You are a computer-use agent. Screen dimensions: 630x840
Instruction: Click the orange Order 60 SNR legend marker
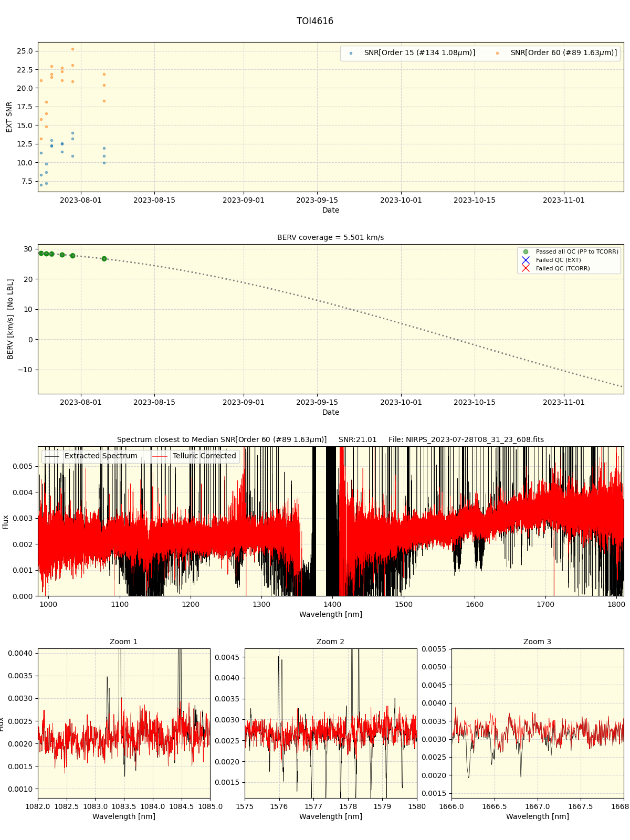497,53
